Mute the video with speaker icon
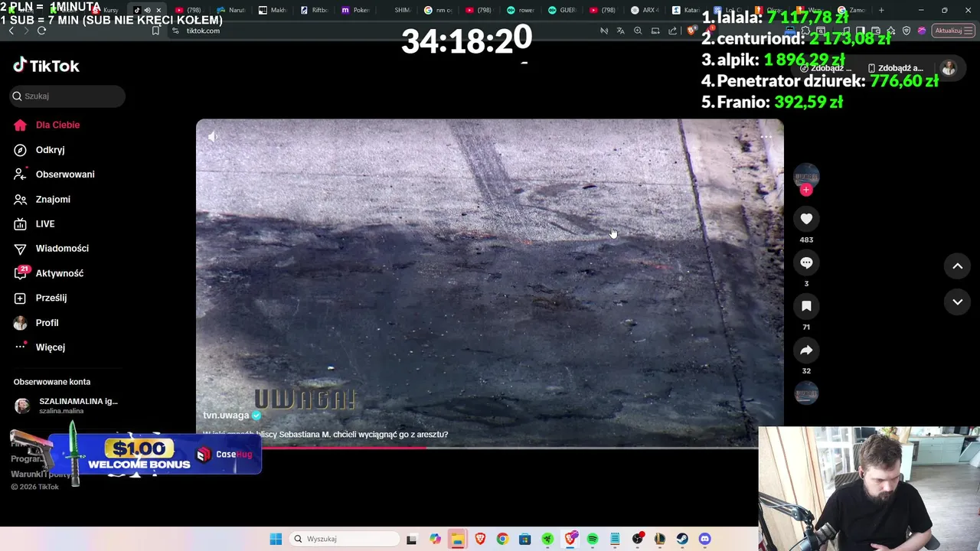 [213, 137]
